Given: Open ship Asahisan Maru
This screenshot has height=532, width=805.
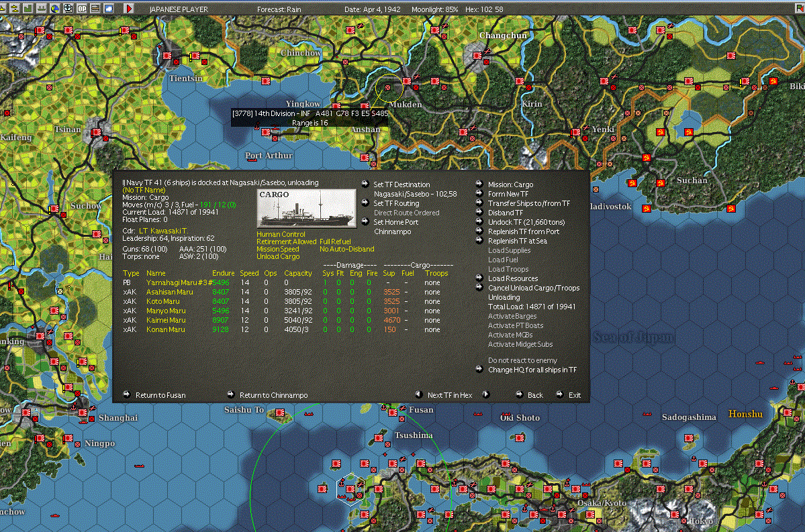Looking at the screenshot, I should click(x=169, y=292).
